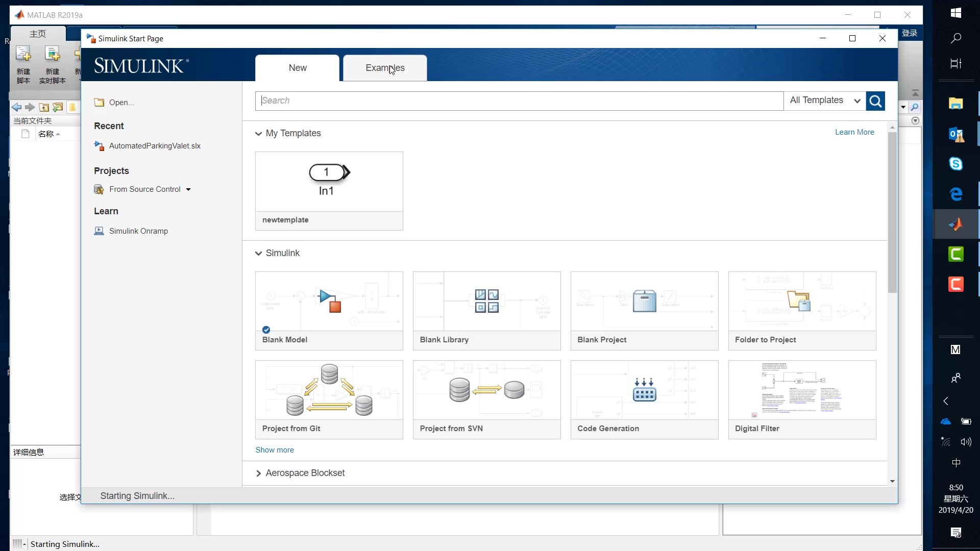Switch to the Examples tab
Screen dimensions: 980x551
pos(385,68)
